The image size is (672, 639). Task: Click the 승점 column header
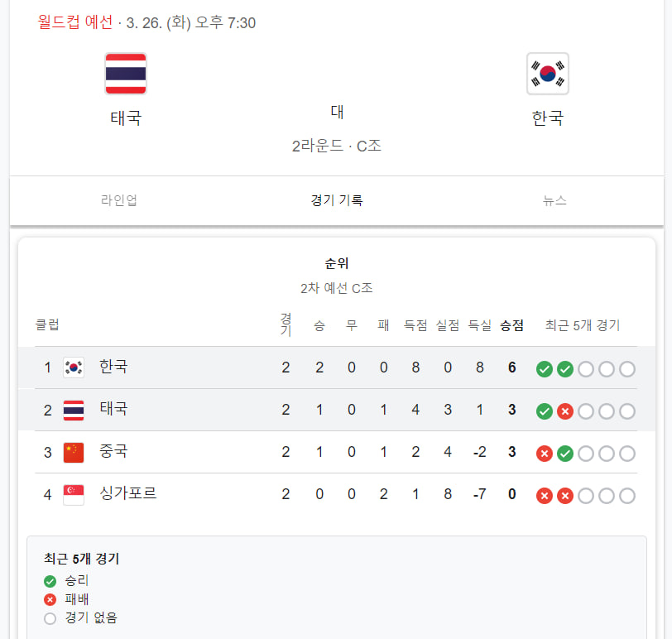(511, 325)
